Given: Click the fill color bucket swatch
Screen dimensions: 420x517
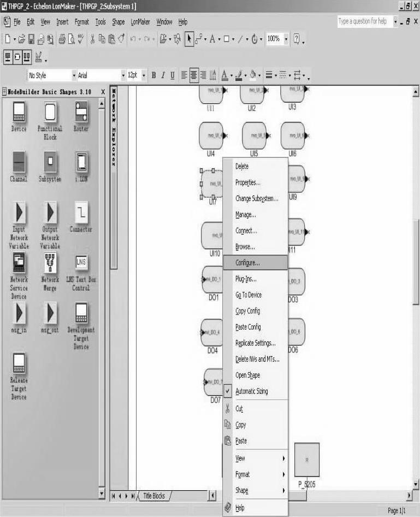Looking at the screenshot, I should 253,75.
